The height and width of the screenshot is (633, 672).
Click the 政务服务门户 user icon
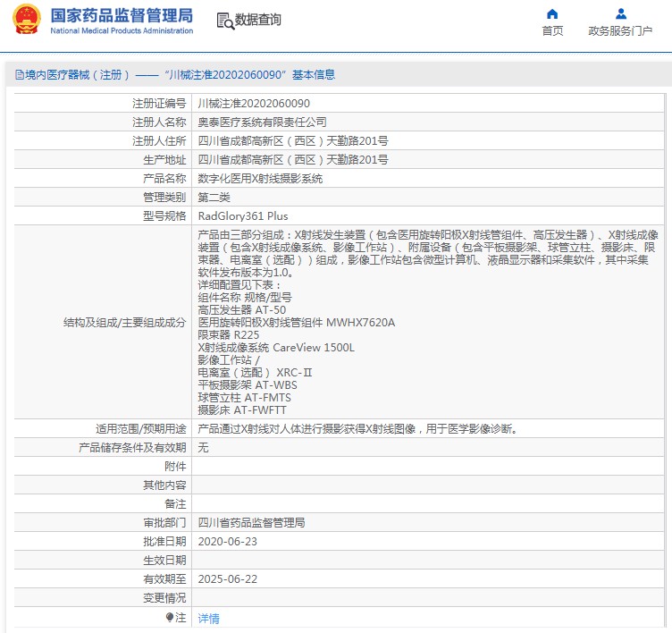coord(620,14)
